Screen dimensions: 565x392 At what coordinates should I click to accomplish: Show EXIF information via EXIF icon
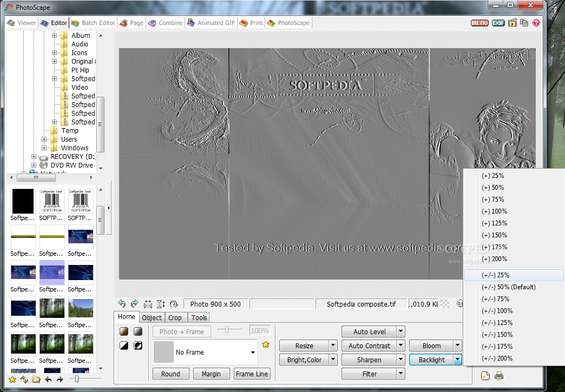tap(498, 23)
